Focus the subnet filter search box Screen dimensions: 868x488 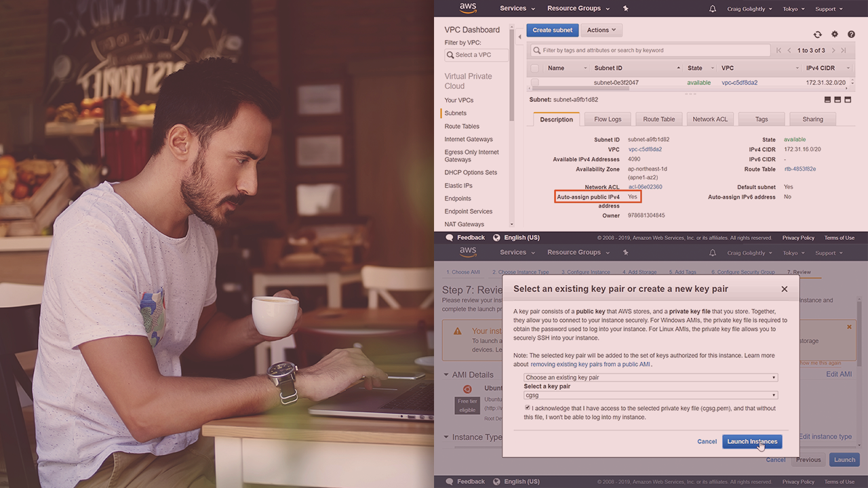click(x=650, y=50)
